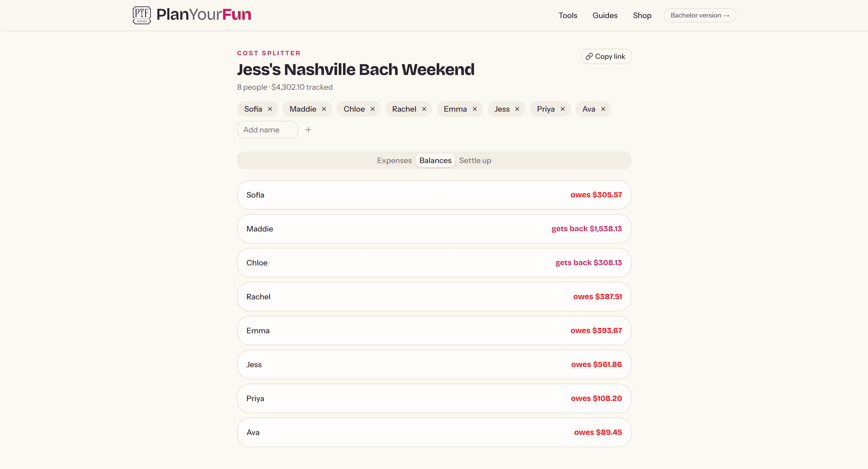Click 'owes $387.51' in Rachel's row

[597, 297]
